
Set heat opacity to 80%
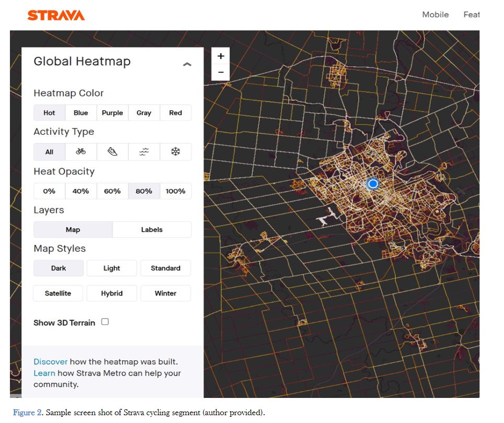[x=144, y=191]
